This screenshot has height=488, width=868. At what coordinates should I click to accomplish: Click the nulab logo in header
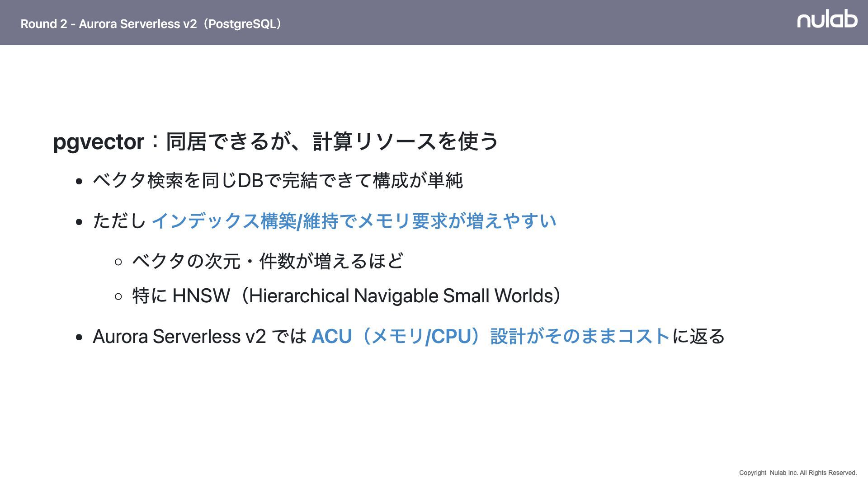point(827,19)
